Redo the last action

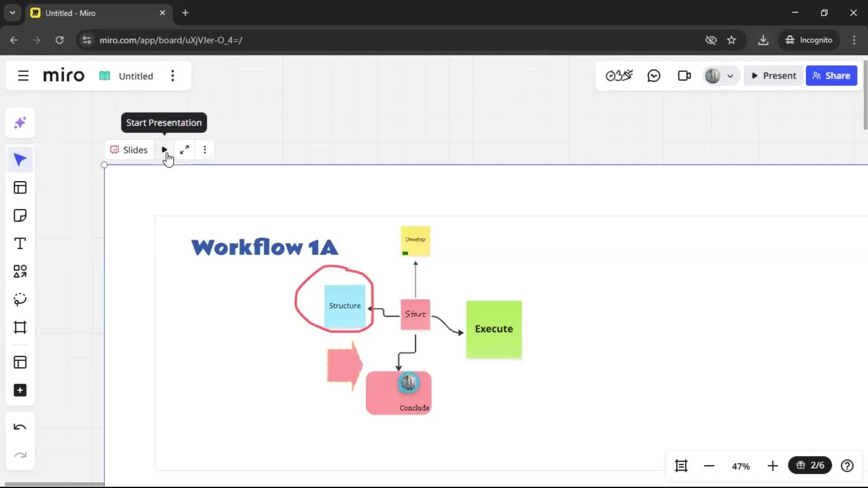[20, 455]
